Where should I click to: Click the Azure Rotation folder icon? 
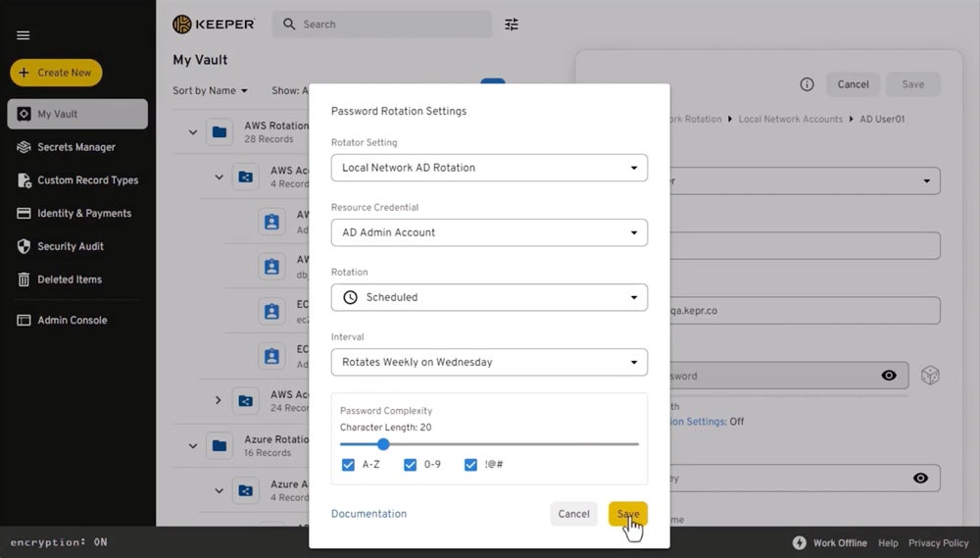pyautogui.click(x=220, y=446)
